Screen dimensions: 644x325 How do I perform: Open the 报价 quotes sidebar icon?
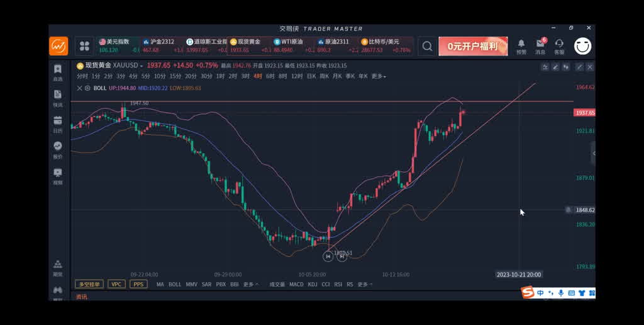pos(58,149)
